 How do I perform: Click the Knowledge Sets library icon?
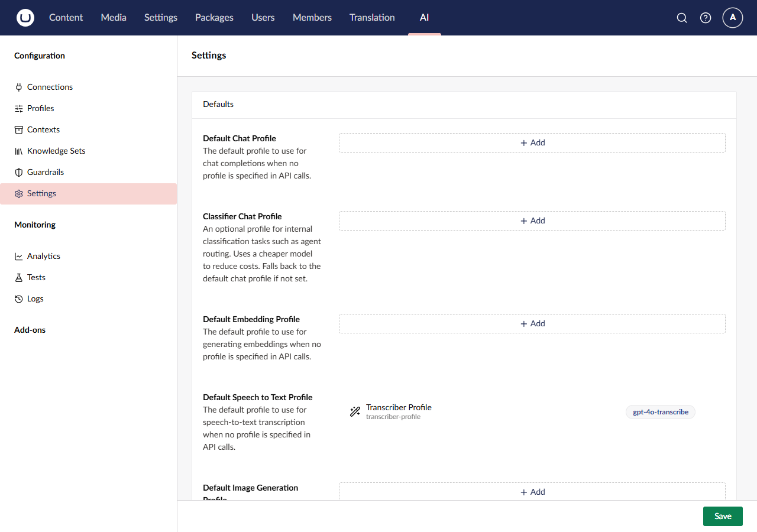(x=19, y=151)
